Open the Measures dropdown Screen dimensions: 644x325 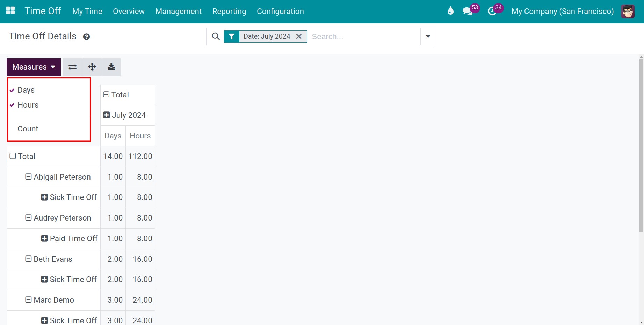[x=34, y=67]
